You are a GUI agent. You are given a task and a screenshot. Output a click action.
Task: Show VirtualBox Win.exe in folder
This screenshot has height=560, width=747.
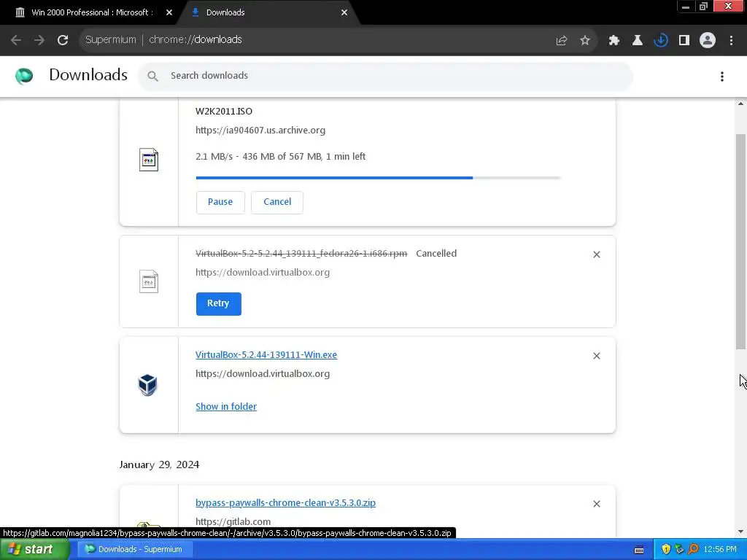coord(226,407)
